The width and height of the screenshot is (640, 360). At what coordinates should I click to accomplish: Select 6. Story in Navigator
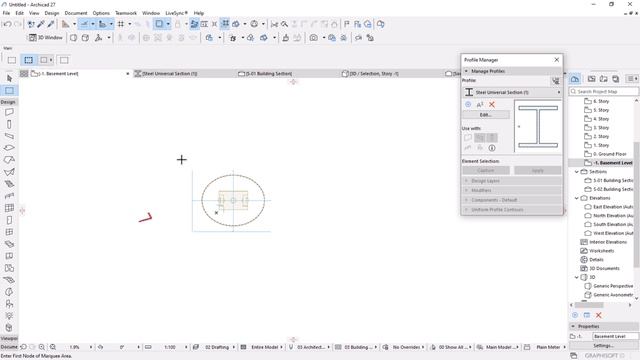597,101
